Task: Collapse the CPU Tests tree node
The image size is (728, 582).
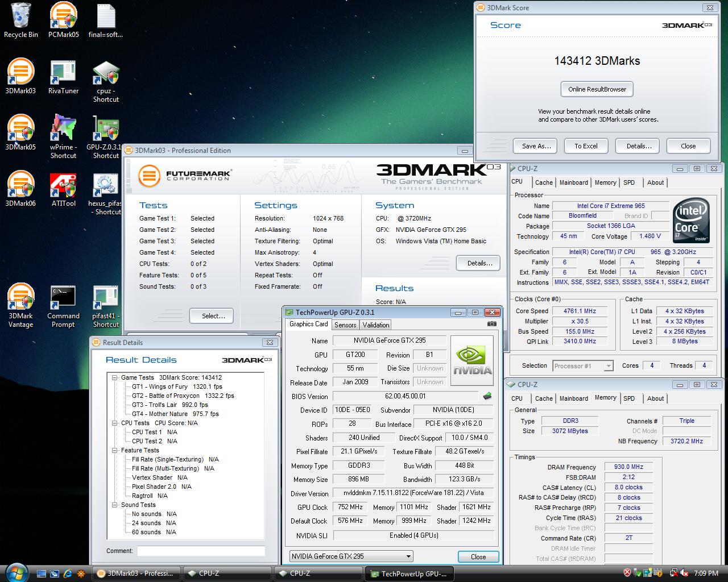Action: [114, 423]
